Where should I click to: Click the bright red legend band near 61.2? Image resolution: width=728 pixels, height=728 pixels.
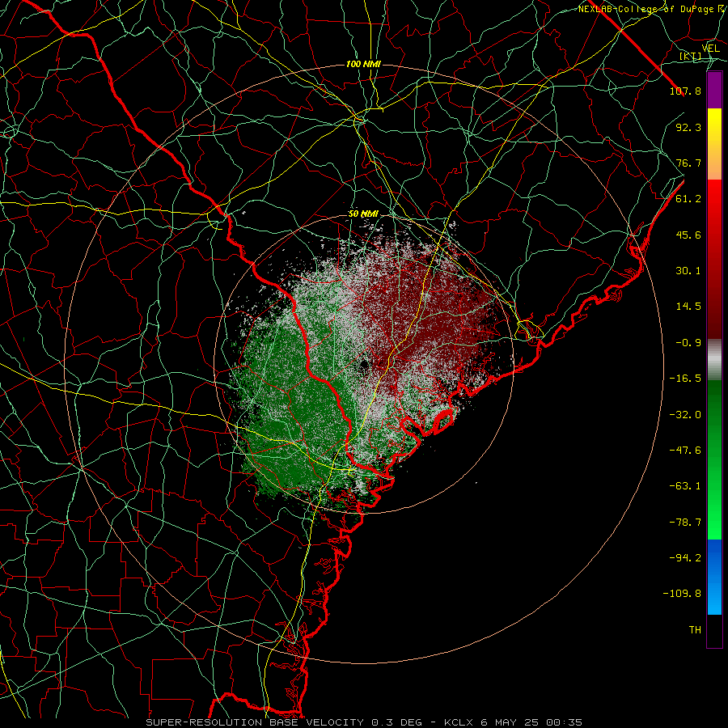click(x=714, y=199)
